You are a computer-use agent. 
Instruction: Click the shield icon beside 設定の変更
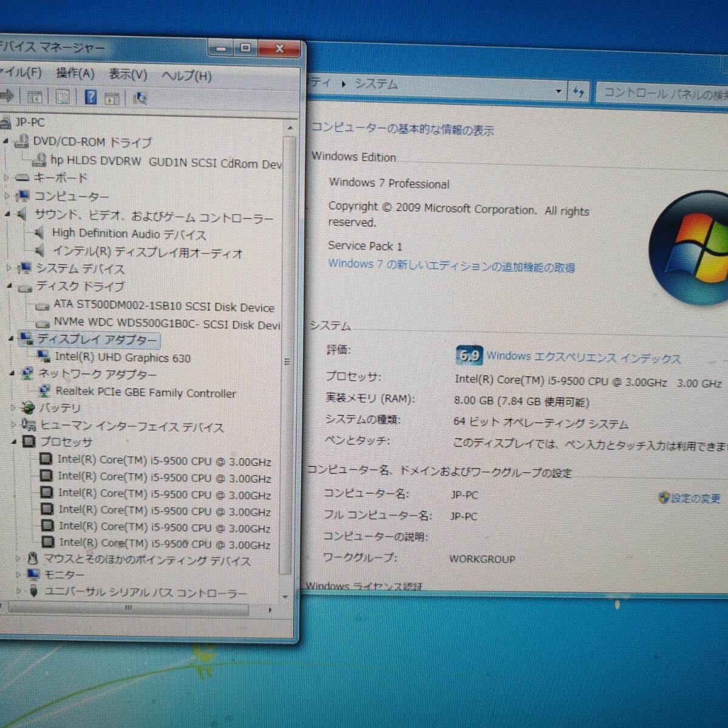664,498
